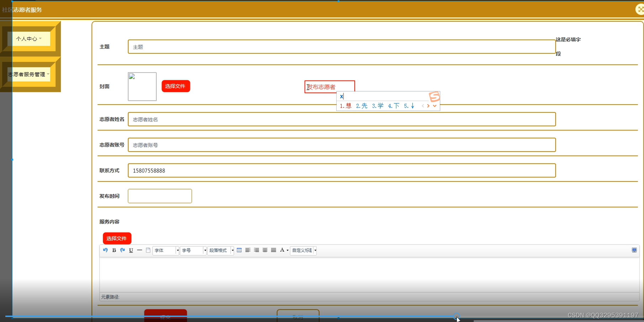Click the 主题 input field
Screen dimensions: 644x322
(x=342, y=47)
